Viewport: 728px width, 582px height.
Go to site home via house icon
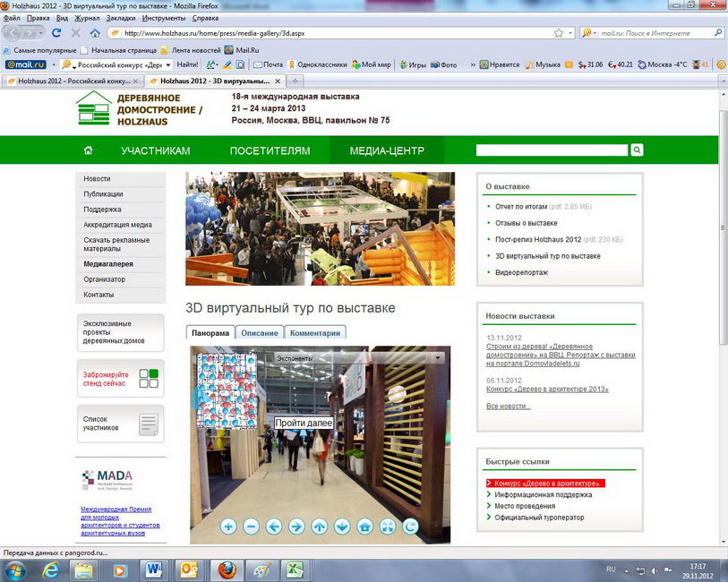pos(88,150)
